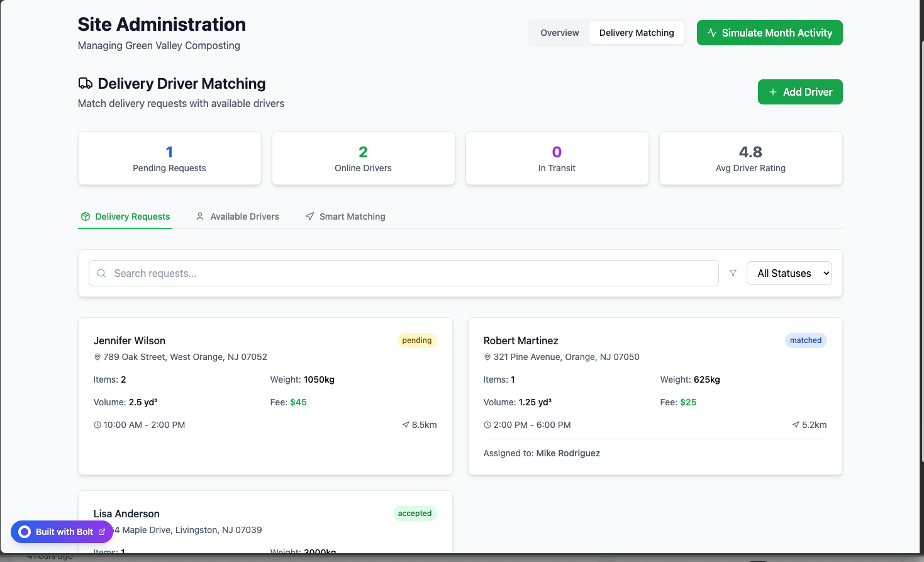This screenshot has height=562, width=924.
Task: Click the delivery truck icon beside the heading
Action: (86, 84)
